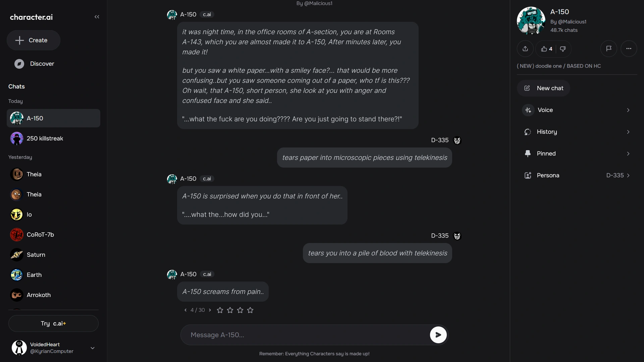This screenshot has width=644, height=362.
Task: Rate the response four stars
Action: [250, 310]
